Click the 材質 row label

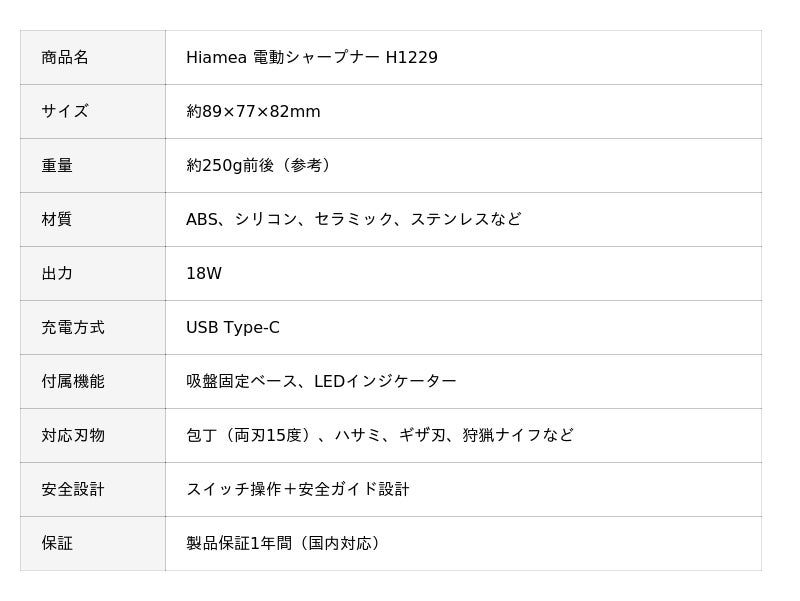(57, 219)
